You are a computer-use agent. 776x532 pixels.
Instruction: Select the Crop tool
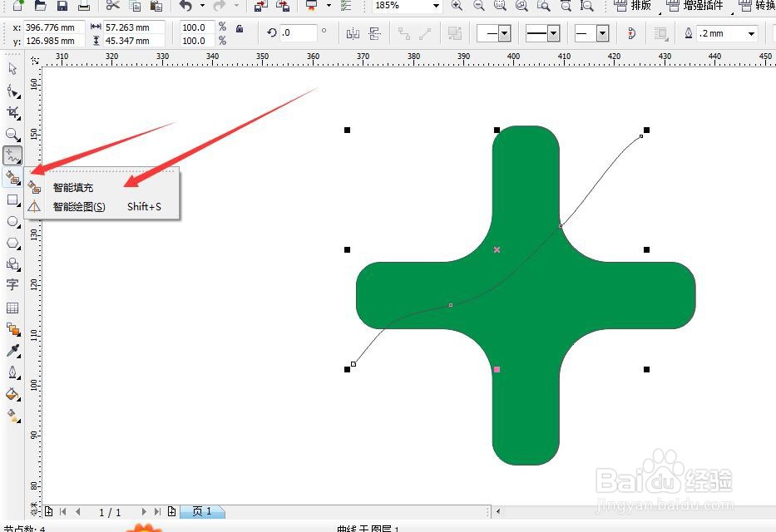[12, 113]
